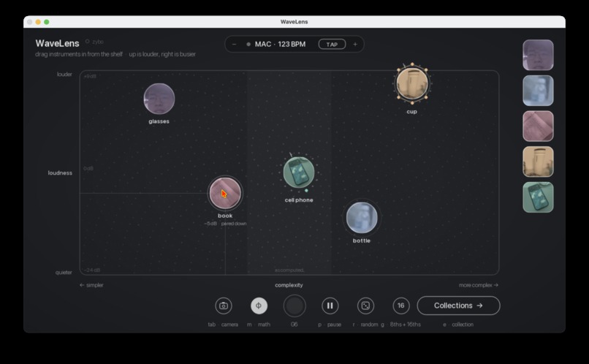This screenshot has width=589, height=364.
Task: Pause playback with the pause button
Action: pyautogui.click(x=330, y=306)
